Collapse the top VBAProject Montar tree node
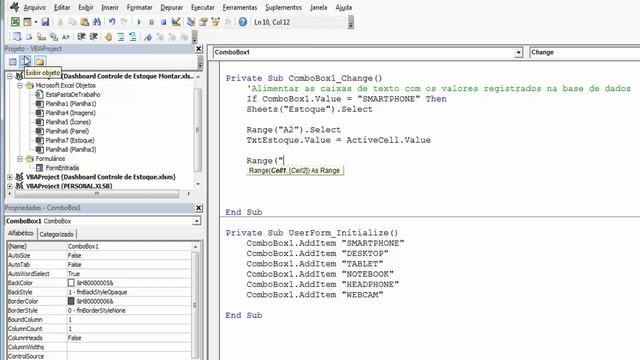This screenshot has height=360, width=640. [10, 76]
